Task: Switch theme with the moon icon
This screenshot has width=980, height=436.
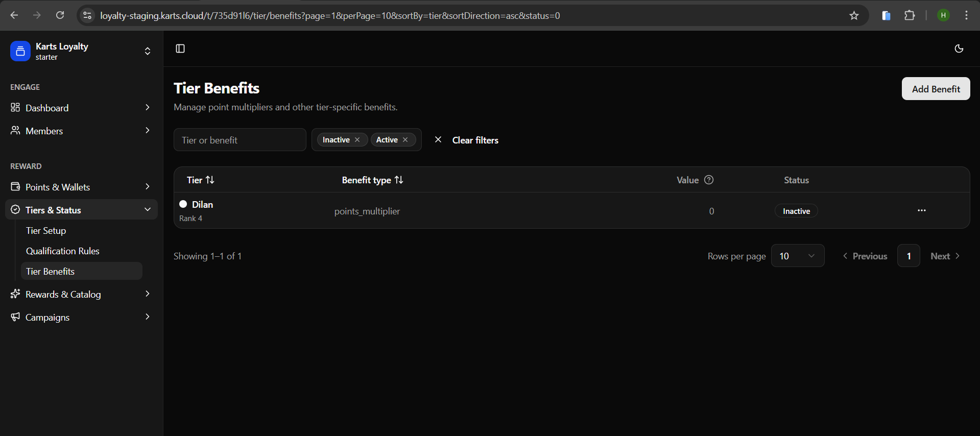Action: 959,49
